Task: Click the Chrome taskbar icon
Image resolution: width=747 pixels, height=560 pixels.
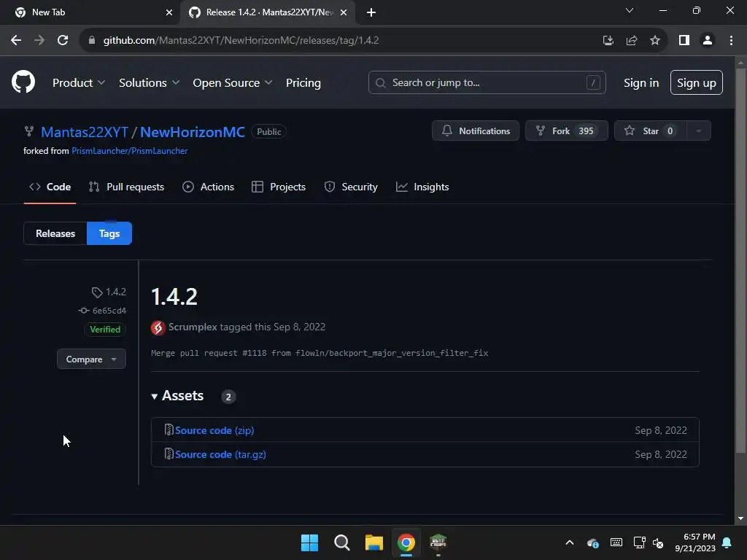Action: 406,542
